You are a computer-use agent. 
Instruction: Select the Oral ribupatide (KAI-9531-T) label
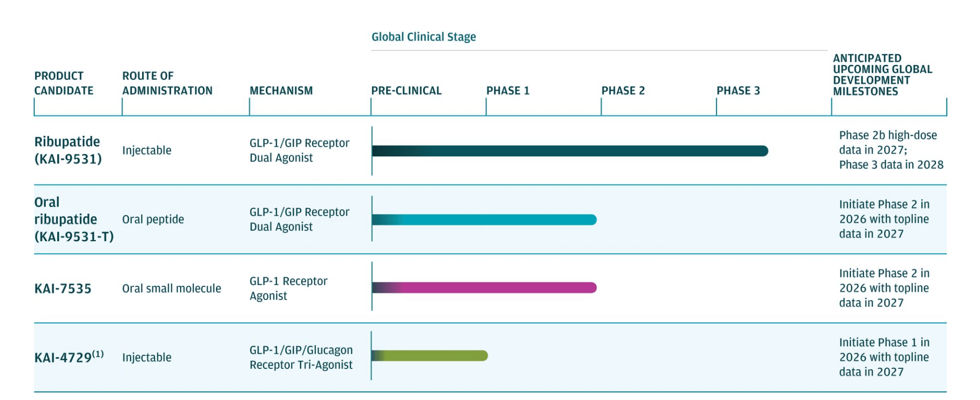(x=74, y=220)
